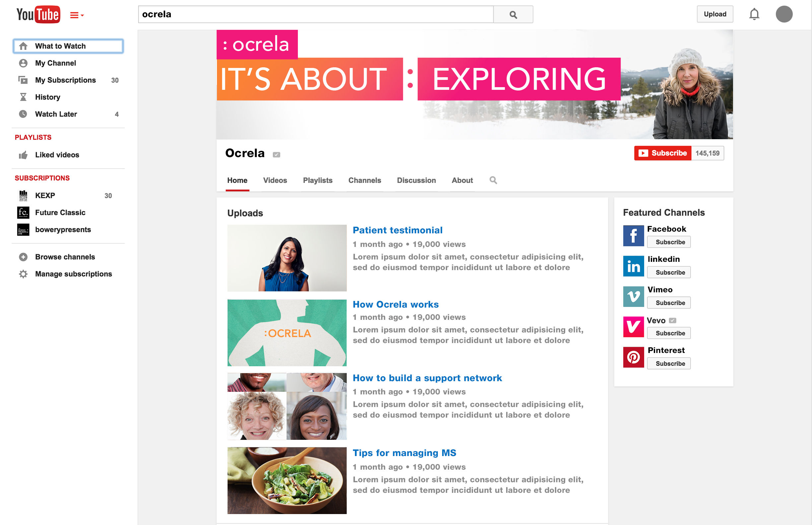812x525 pixels.
Task: Click the search magnifier button
Action: pos(513,14)
